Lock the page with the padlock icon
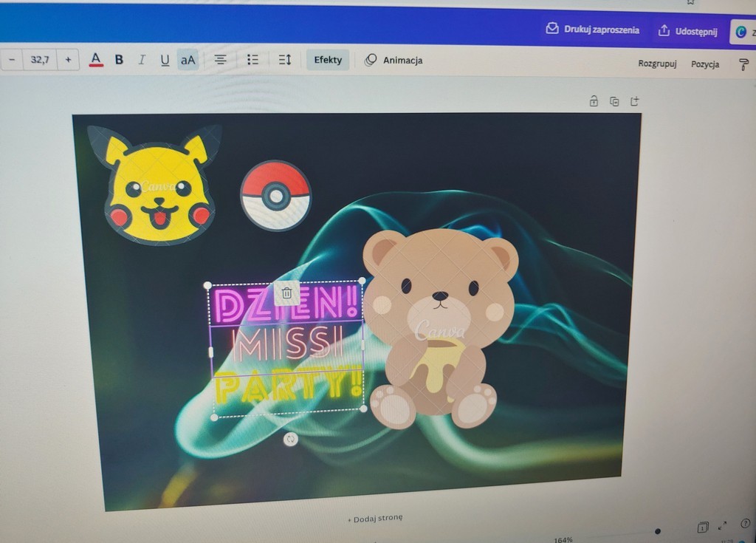Image resolution: width=756 pixels, height=543 pixels. coord(594,101)
